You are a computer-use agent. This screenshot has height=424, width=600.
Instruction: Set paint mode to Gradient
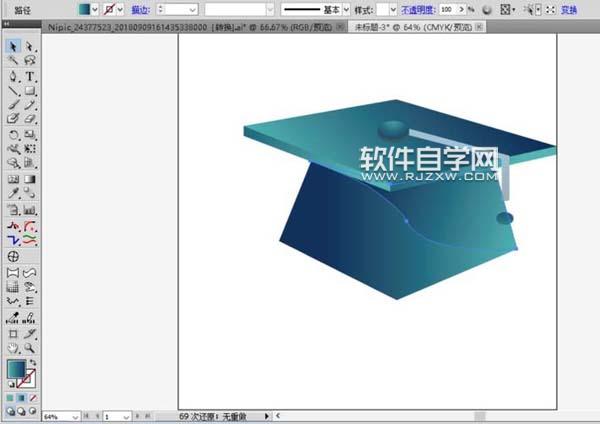(21, 398)
